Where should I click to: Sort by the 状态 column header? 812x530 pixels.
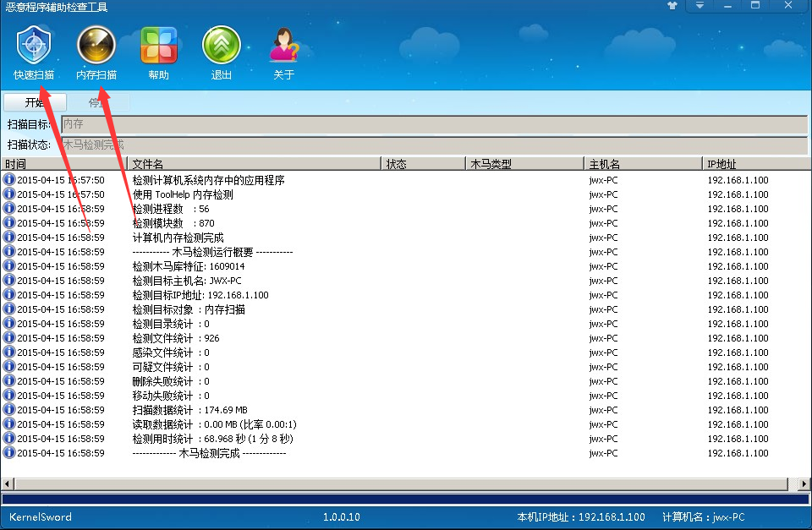pos(423,164)
